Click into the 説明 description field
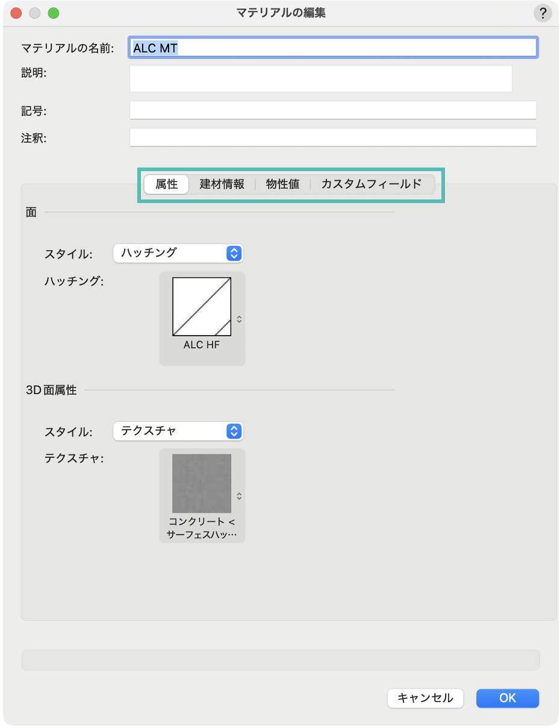The height and width of the screenshot is (728, 560). [320, 78]
